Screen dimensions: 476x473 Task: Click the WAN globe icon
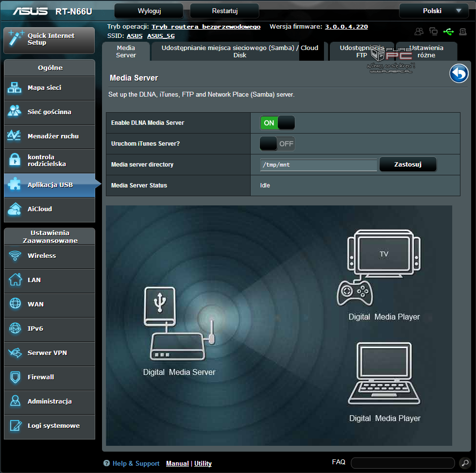click(x=15, y=304)
